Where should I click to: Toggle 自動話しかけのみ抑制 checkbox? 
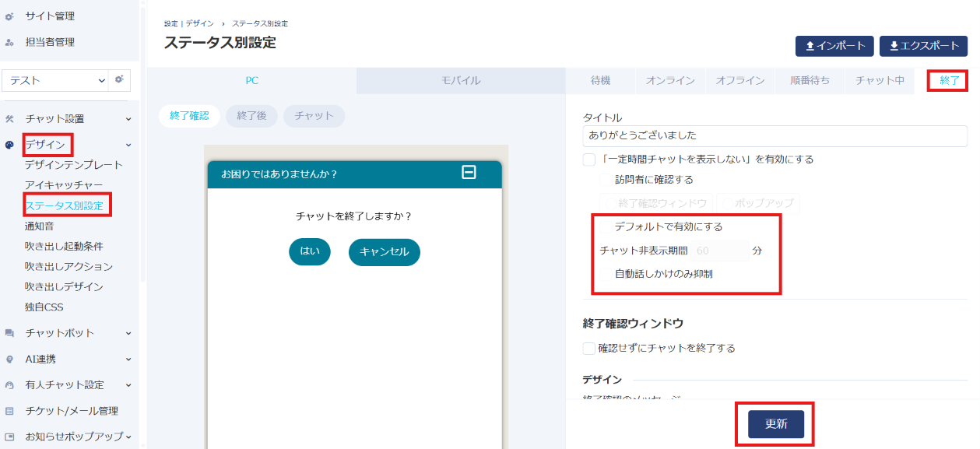[x=606, y=274]
